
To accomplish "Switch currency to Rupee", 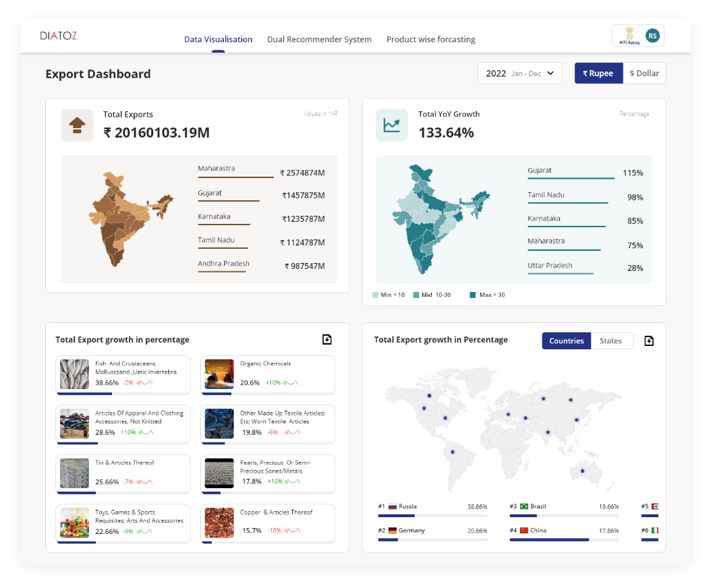I will coord(598,73).
